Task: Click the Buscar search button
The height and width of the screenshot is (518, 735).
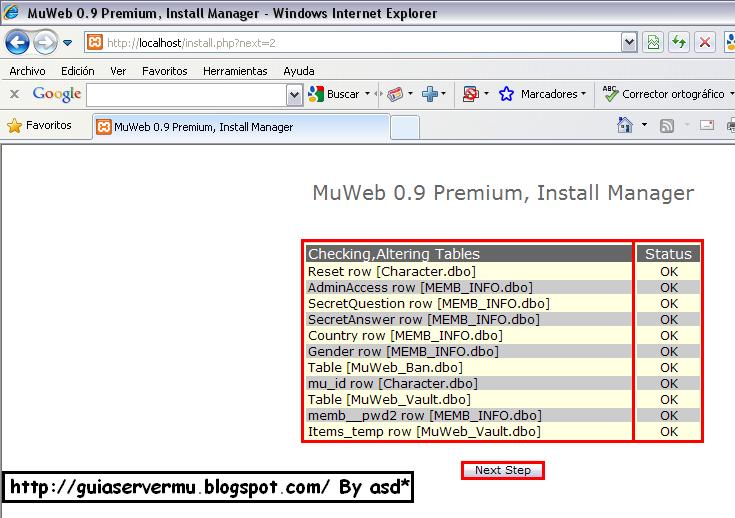Action: coord(334,94)
